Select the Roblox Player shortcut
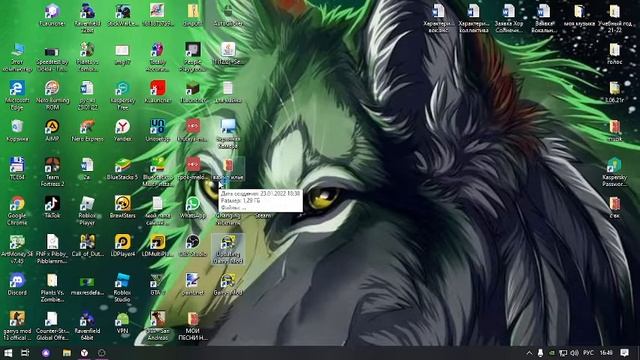Screen dimensions: 640x360 click(87, 211)
